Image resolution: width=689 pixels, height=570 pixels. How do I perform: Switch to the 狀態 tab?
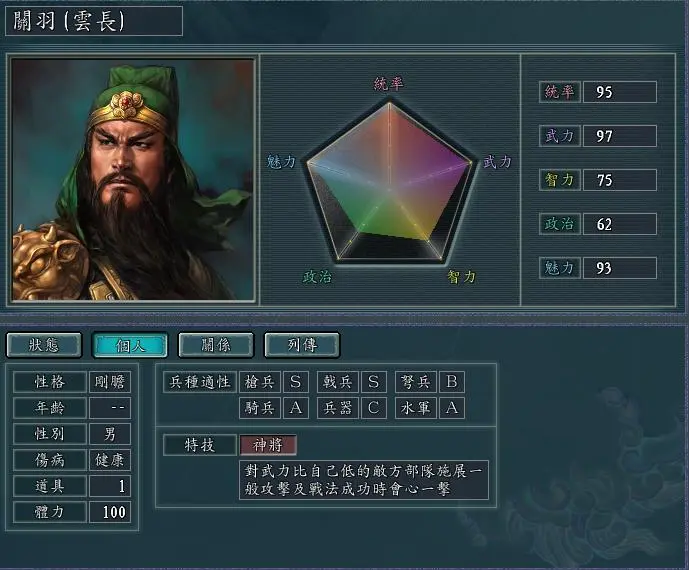pos(44,345)
